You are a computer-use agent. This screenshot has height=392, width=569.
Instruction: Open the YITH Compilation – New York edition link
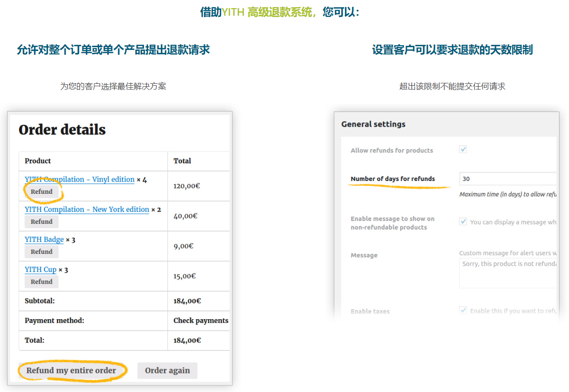(87, 210)
